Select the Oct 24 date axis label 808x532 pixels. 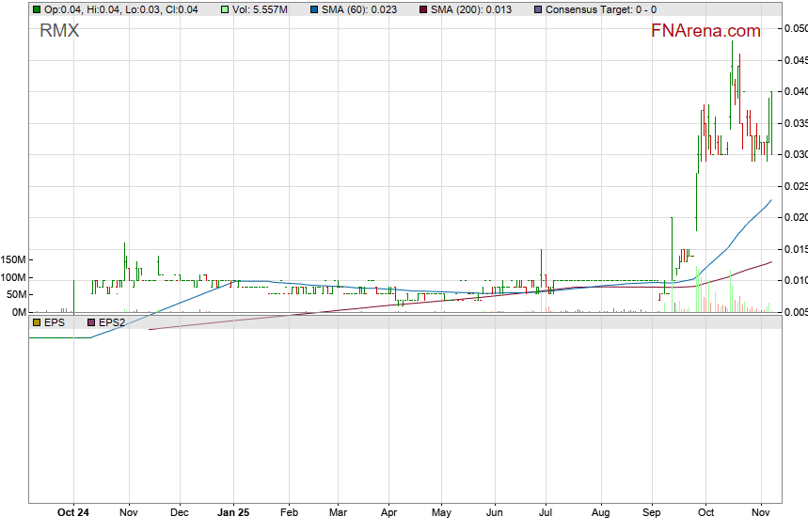(73, 513)
